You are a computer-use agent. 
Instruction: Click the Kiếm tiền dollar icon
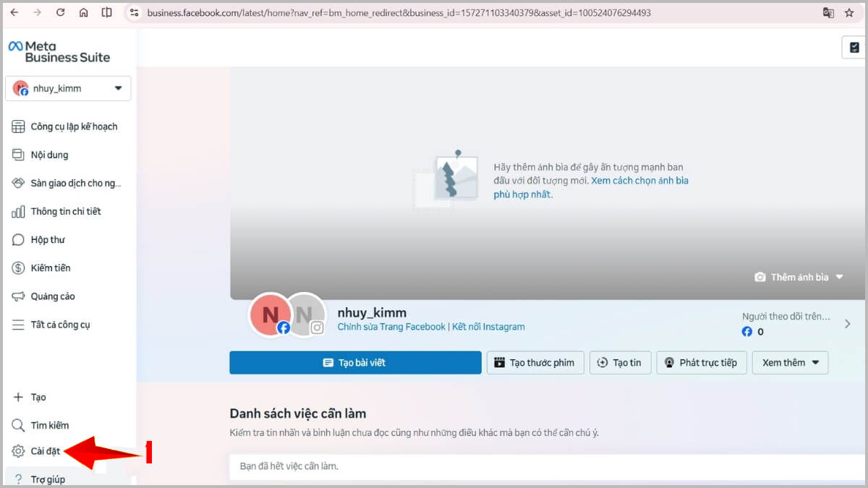(19, 267)
